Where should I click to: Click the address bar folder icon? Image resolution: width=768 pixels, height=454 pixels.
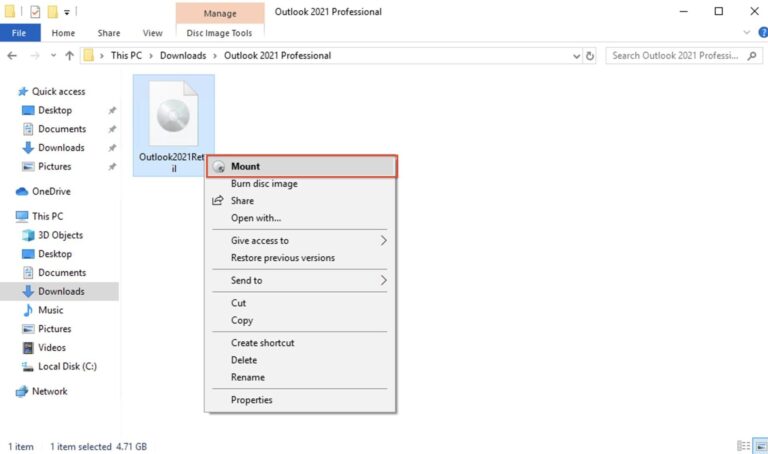(x=89, y=55)
